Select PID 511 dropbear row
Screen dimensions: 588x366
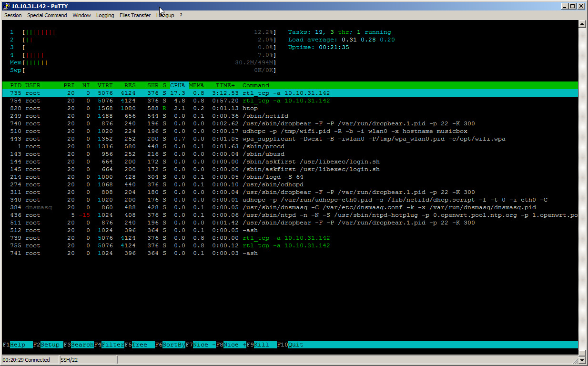[x=290, y=223]
